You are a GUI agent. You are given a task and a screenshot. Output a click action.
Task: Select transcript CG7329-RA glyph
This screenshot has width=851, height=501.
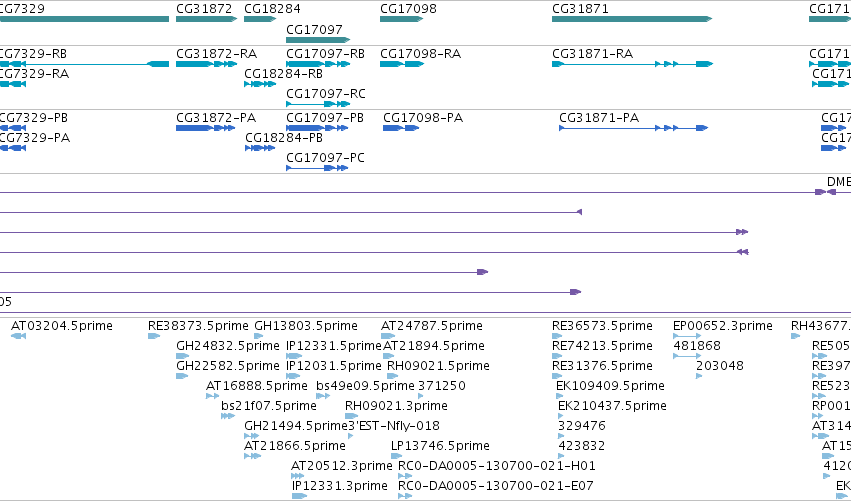coord(13,84)
